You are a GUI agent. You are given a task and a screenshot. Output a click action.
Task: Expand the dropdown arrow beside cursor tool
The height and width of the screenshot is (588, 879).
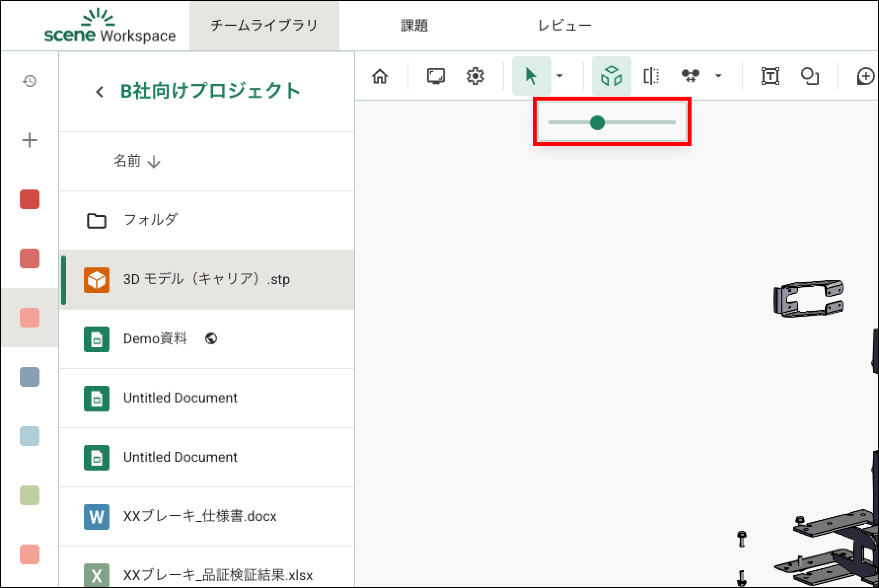(x=559, y=76)
